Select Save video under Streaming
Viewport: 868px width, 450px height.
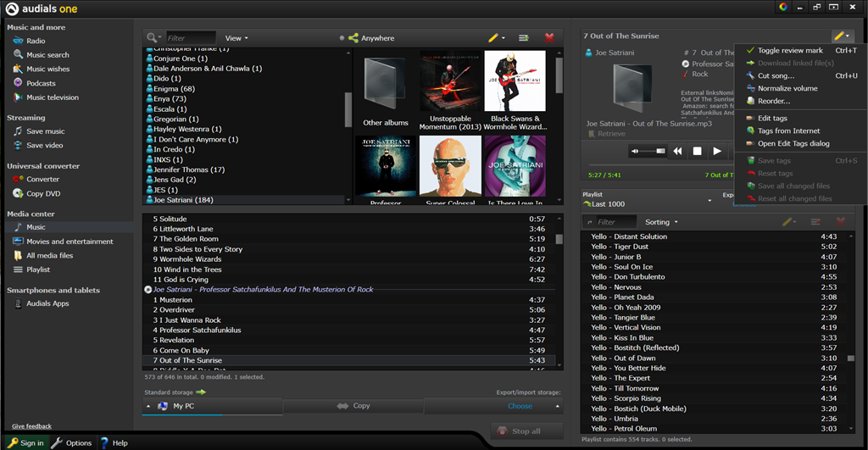(44, 145)
